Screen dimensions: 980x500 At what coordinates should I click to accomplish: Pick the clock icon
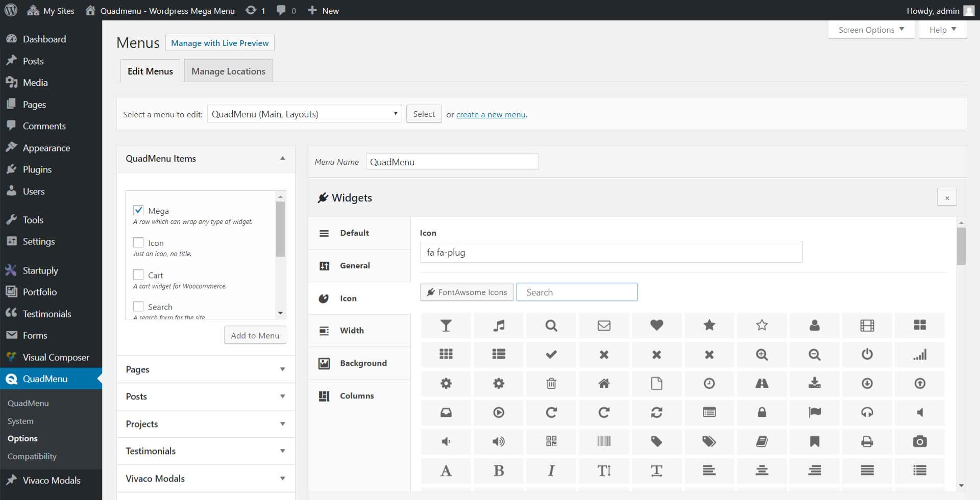[x=709, y=384]
